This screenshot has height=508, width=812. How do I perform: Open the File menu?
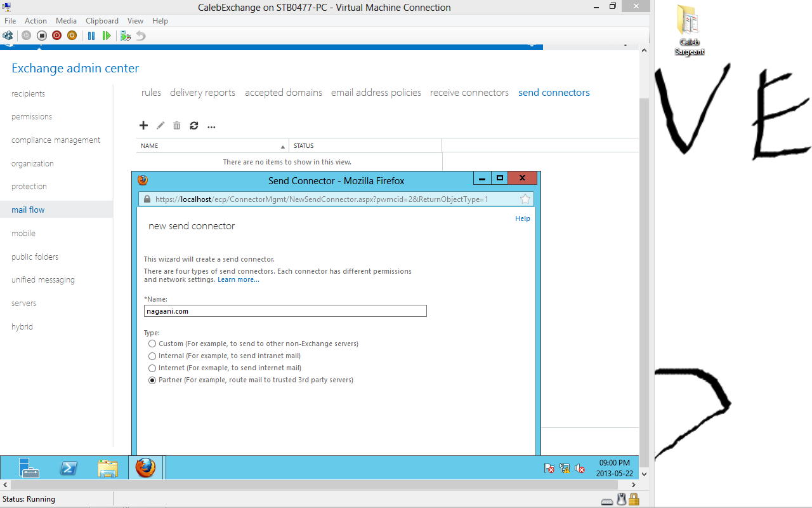[10, 21]
